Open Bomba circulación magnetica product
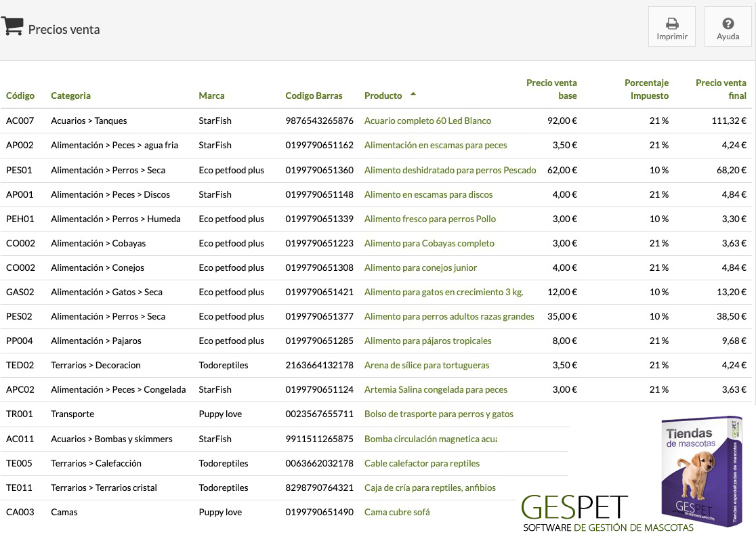This screenshot has height=541, width=756. [x=431, y=439]
